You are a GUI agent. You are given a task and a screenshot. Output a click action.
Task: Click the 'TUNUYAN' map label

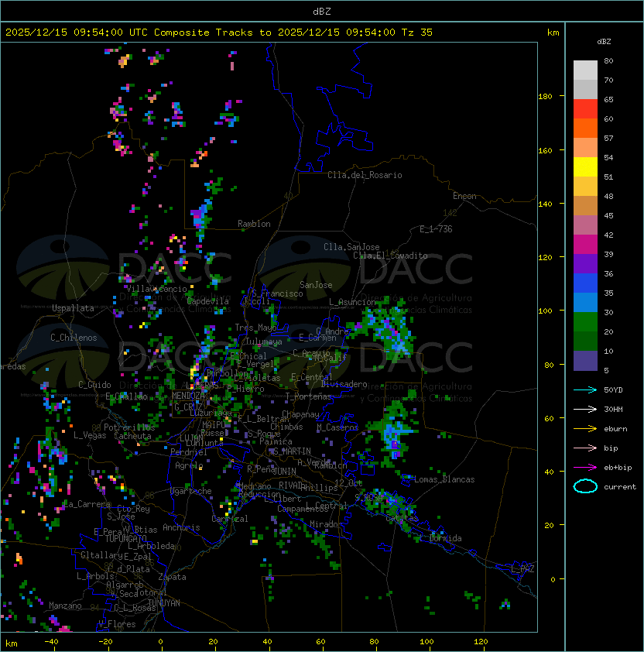click(164, 603)
